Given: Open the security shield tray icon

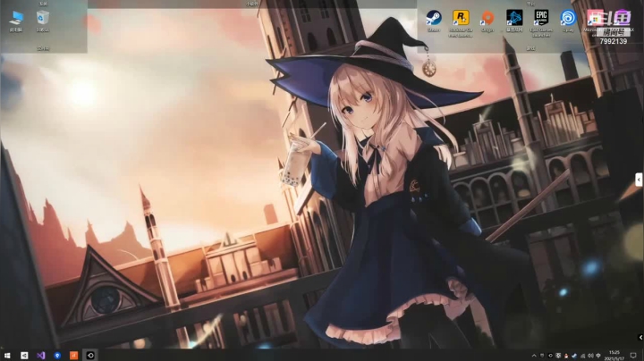Looking at the screenshot, I should pyautogui.click(x=542, y=356).
